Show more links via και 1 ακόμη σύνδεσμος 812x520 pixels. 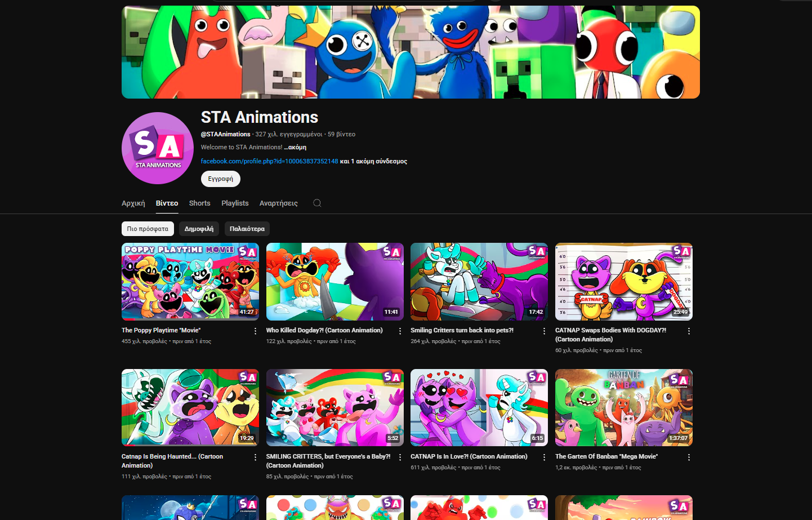(373, 161)
